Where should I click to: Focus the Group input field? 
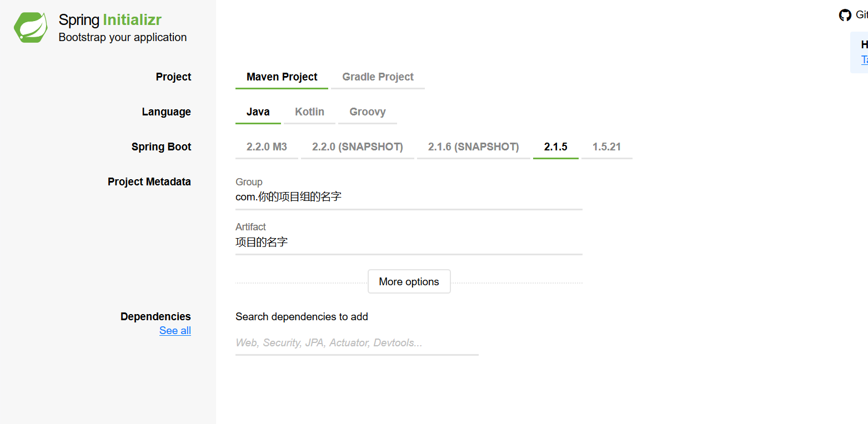coord(408,197)
